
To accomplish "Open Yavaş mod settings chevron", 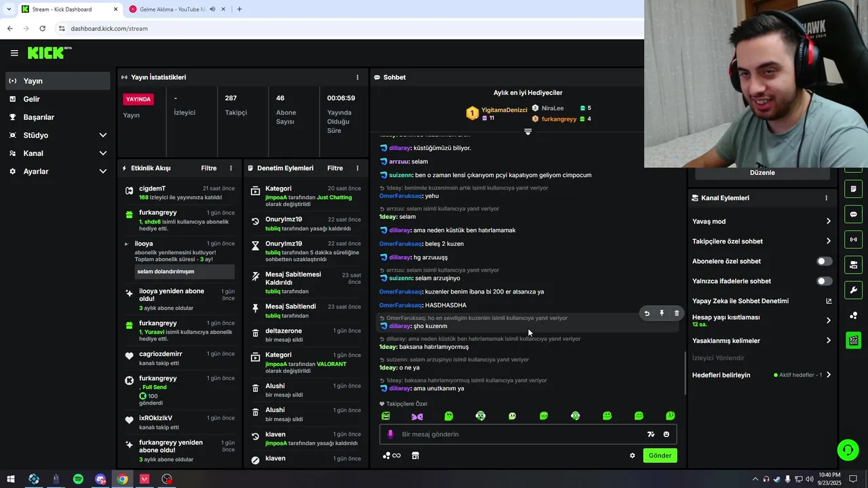I will tap(828, 222).
